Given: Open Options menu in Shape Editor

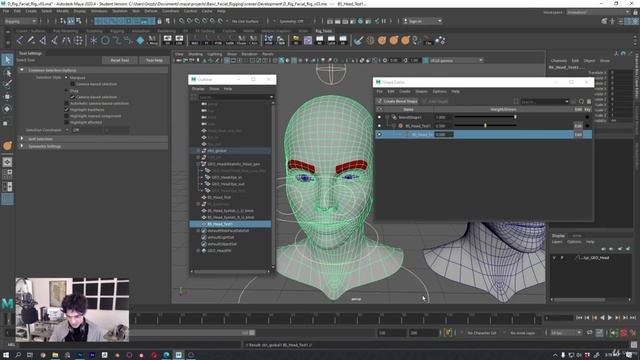Looking at the screenshot, I should (x=439, y=91).
